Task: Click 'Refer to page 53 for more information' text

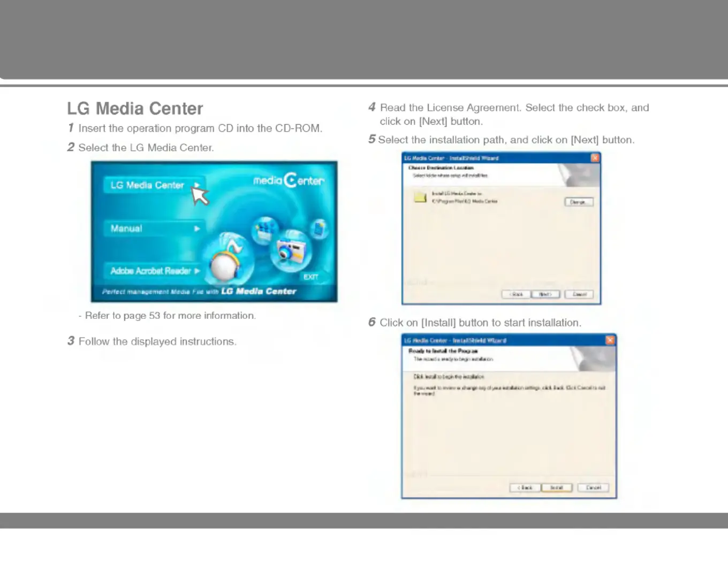Action: click(x=170, y=316)
